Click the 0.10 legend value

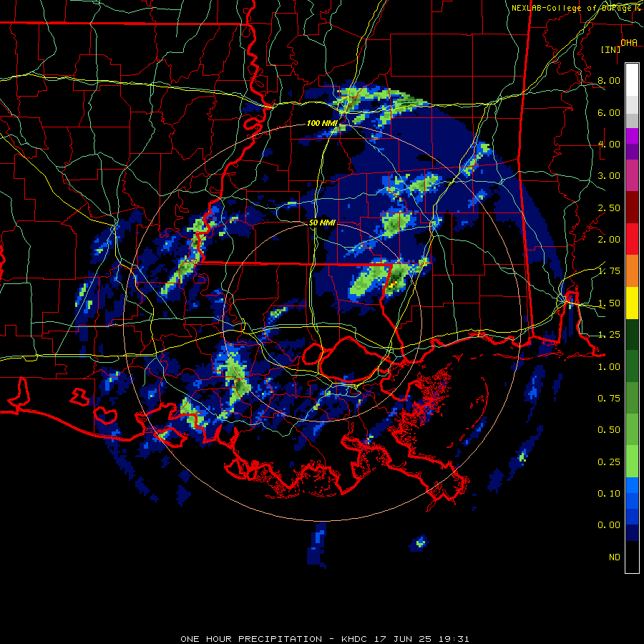[x=609, y=494]
